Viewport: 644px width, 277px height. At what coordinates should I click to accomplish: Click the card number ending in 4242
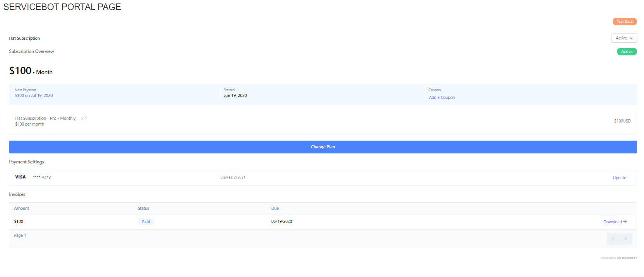(x=42, y=177)
